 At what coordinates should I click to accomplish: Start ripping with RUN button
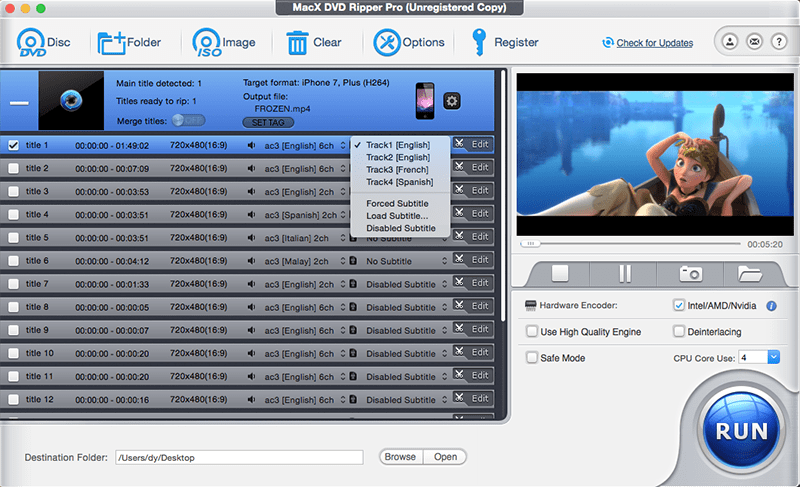coord(741,431)
